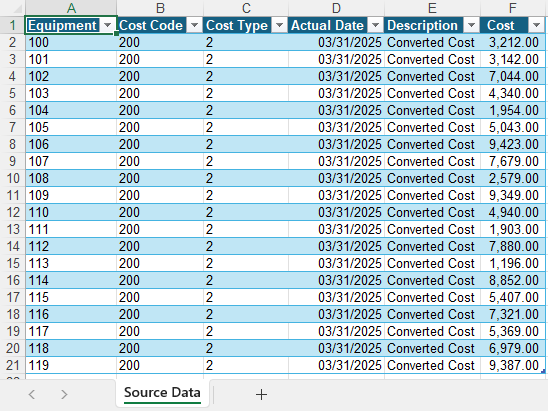Select column F header
Screen dimensions: 548x411
coord(512,8)
